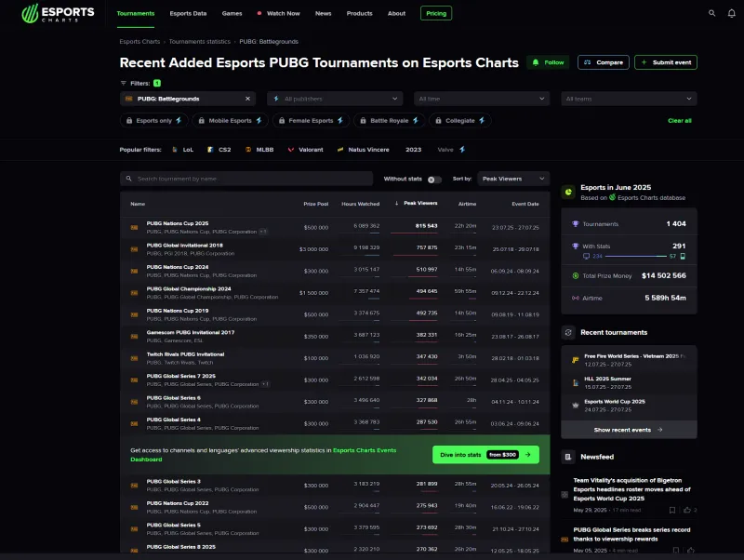This screenshot has height=560, width=744.
Task: Click the Recent tournaments section icon
Action: [x=568, y=333]
